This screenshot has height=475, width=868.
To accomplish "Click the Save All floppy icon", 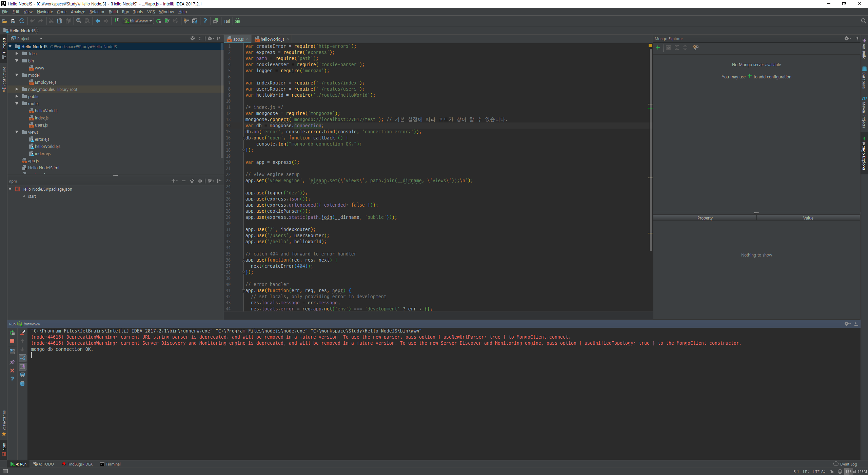I will tap(13, 21).
